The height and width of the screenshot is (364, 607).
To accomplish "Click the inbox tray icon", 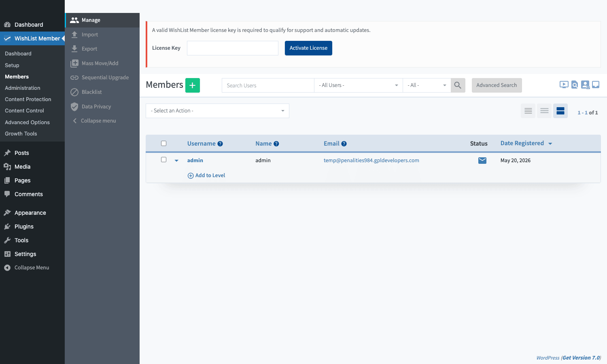I will pos(596,85).
